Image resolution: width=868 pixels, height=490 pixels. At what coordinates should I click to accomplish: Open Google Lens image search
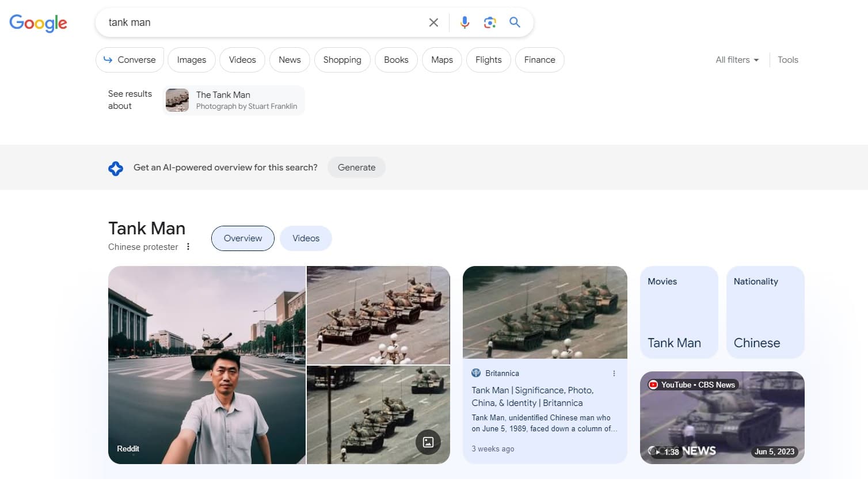pos(490,22)
